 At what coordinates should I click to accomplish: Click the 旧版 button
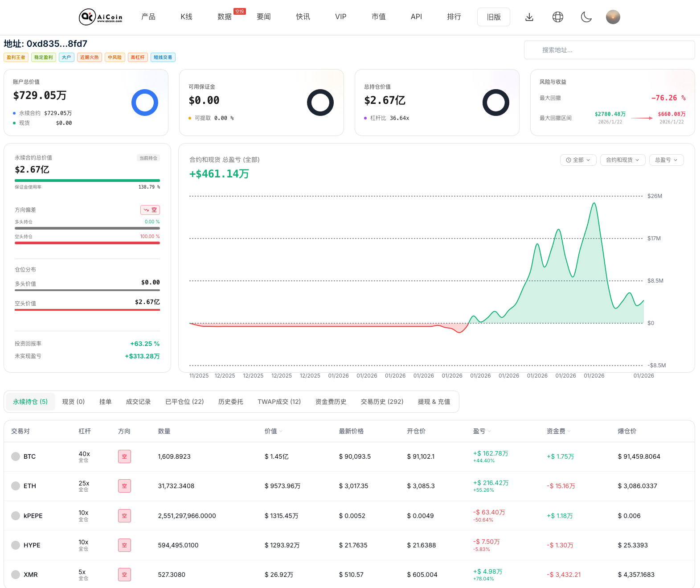point(494,17)
